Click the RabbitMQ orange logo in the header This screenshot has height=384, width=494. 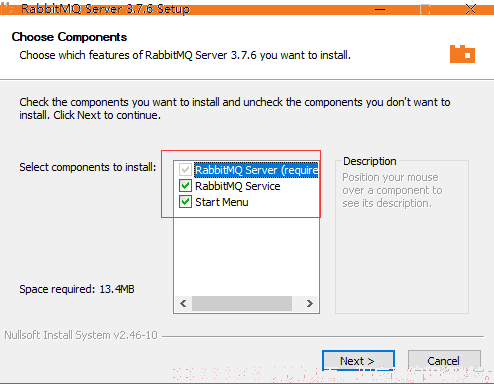click(462, 54)
